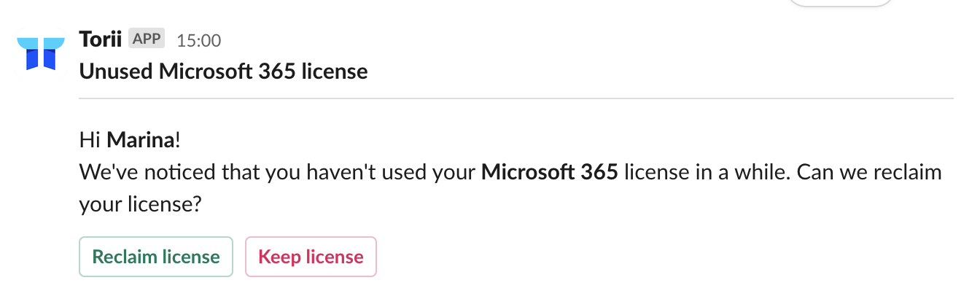Open the Torii sender name profile
Image resolution: width=980 pixels, height=299 pixels.
(x=100, y=39)
